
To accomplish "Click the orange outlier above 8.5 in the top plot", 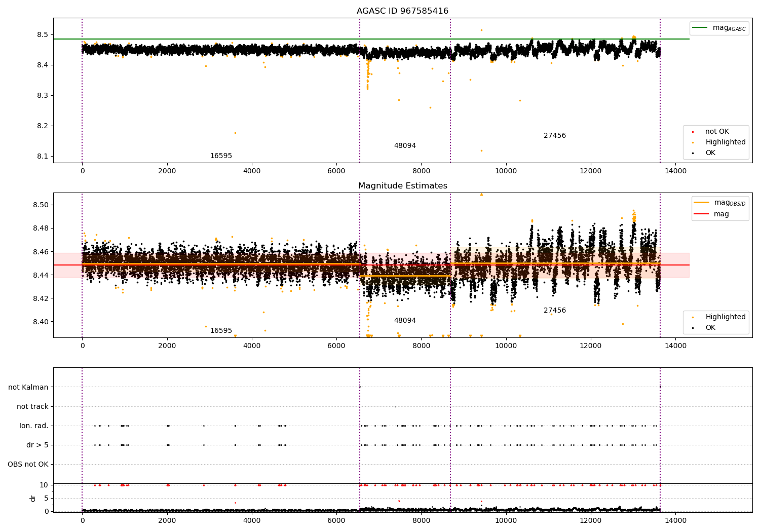I will pyautogui.click(x=481, y=30).
